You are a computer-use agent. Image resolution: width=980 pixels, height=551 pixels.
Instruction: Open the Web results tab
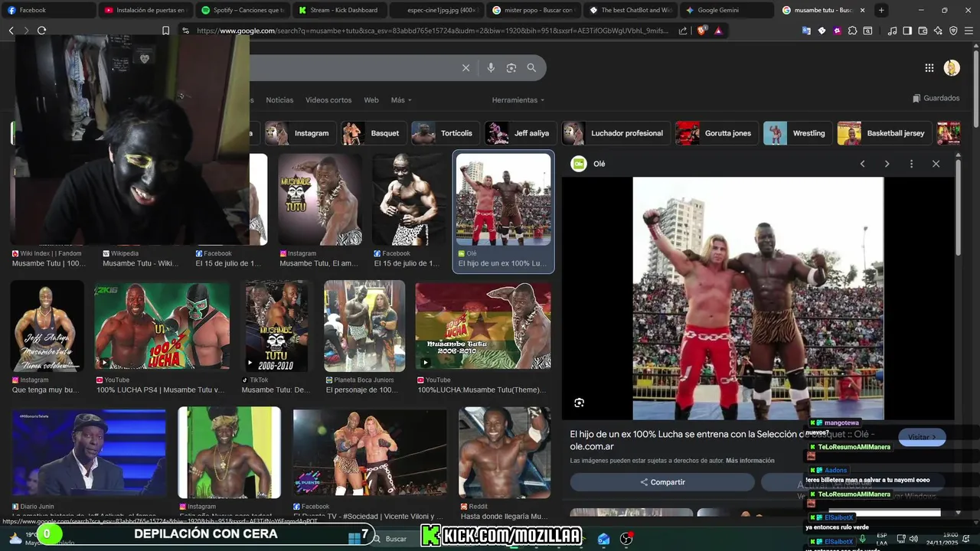coord(371,100)
